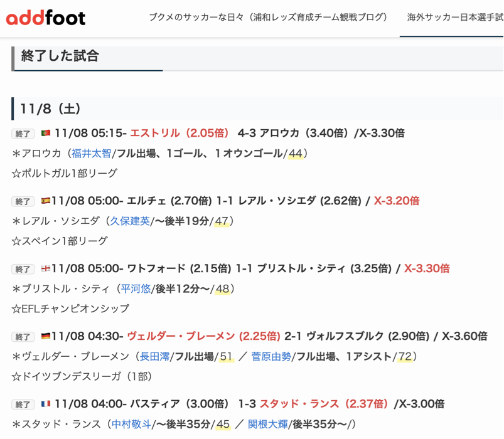Open 福井太智 player link
This screenshot has width=504, height=439.
pyautogui.click(x=91, y=154)
